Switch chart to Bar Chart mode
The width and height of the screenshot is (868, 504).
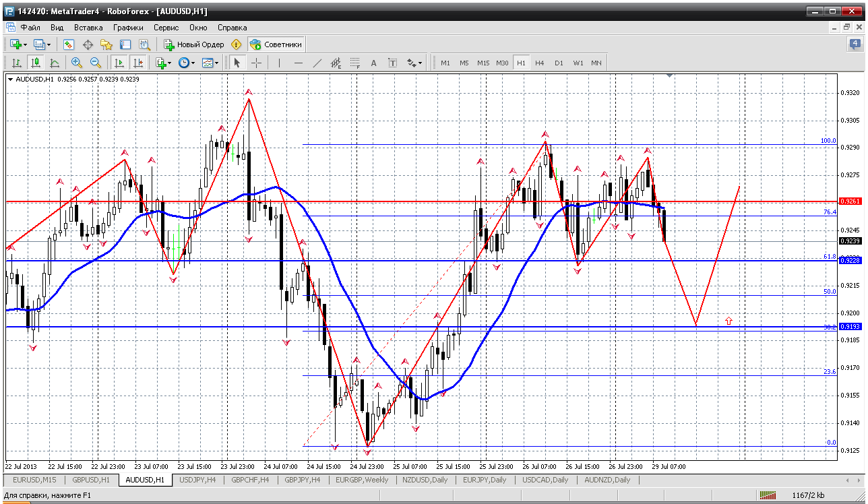click(x=17, y=63)
